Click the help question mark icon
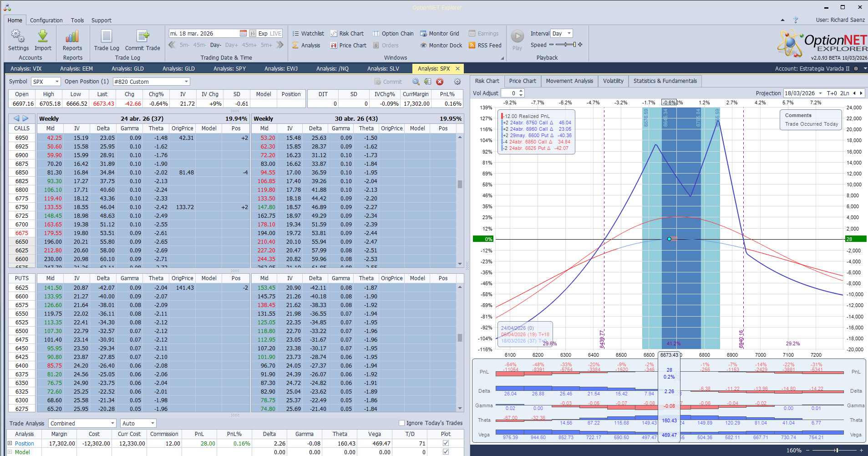The height and width of the screenshot is (456, 868). (796, 20)
